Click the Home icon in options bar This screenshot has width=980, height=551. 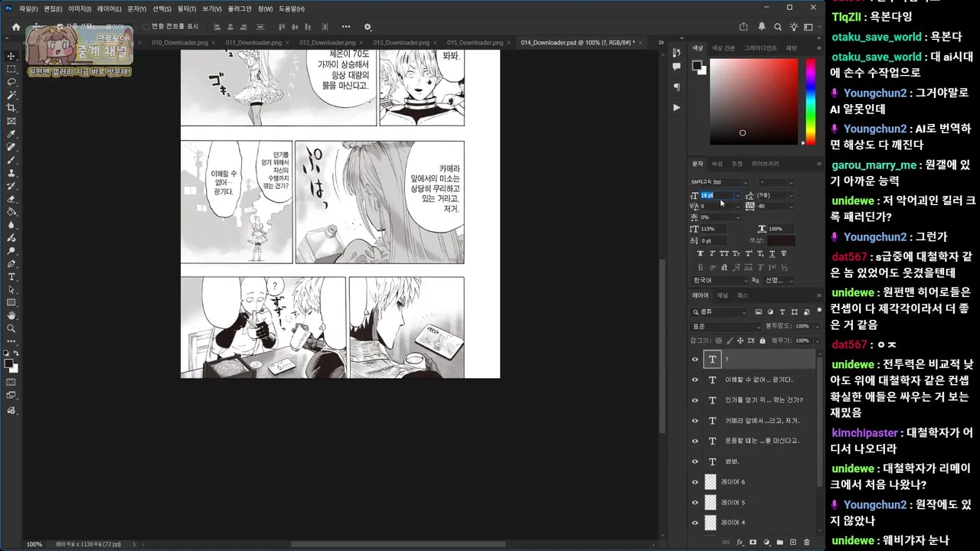16,27
